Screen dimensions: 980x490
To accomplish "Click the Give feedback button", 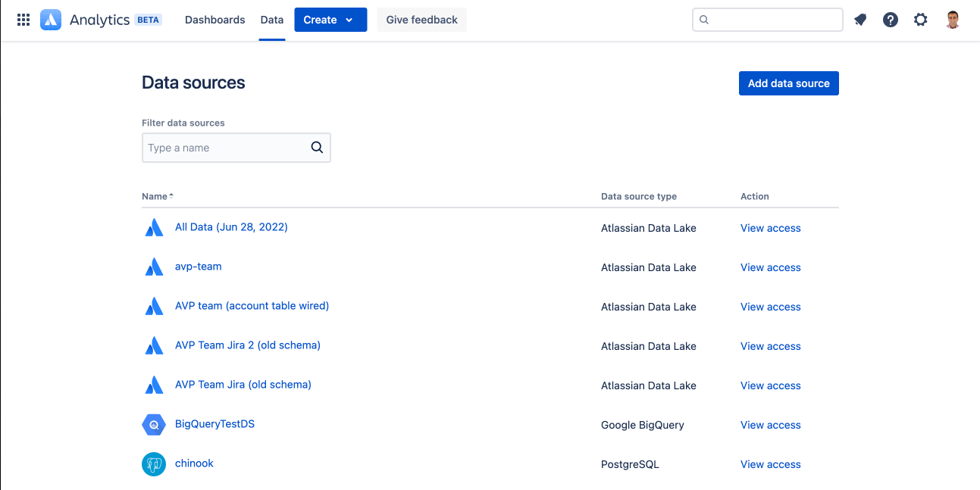I will 422,20.
